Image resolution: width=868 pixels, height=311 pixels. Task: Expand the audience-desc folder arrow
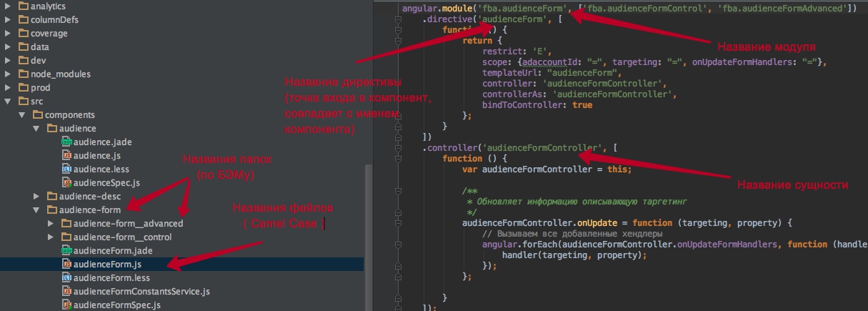(36, 196)
